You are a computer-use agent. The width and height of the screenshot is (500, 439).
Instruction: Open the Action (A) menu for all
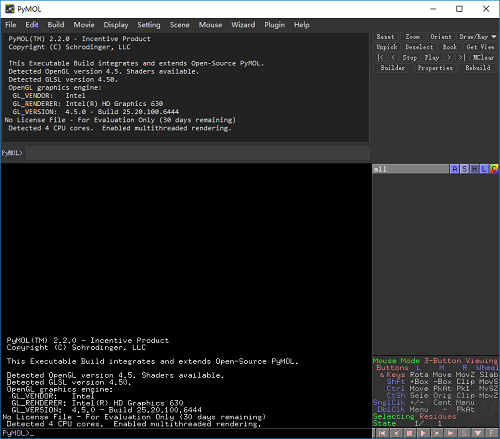click(454, 169)
